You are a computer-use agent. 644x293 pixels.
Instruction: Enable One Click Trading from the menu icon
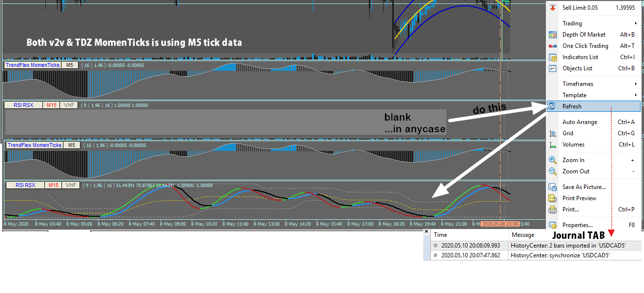553,46
